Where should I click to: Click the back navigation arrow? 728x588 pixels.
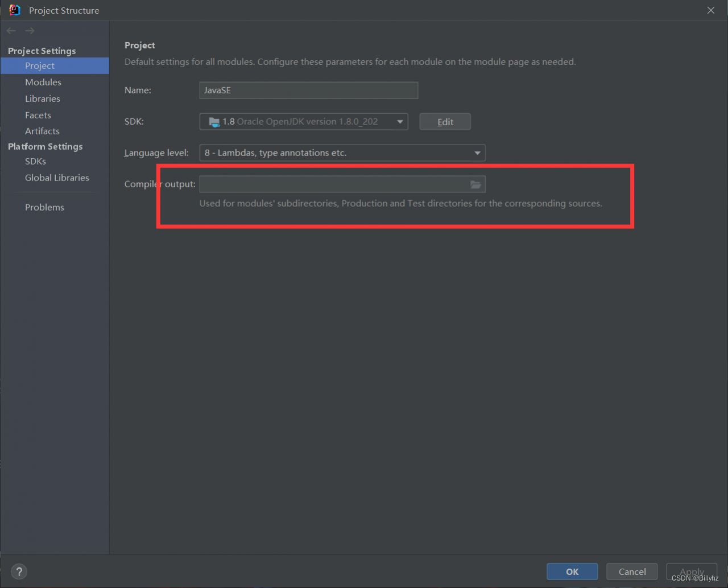[x=11, y=31]
